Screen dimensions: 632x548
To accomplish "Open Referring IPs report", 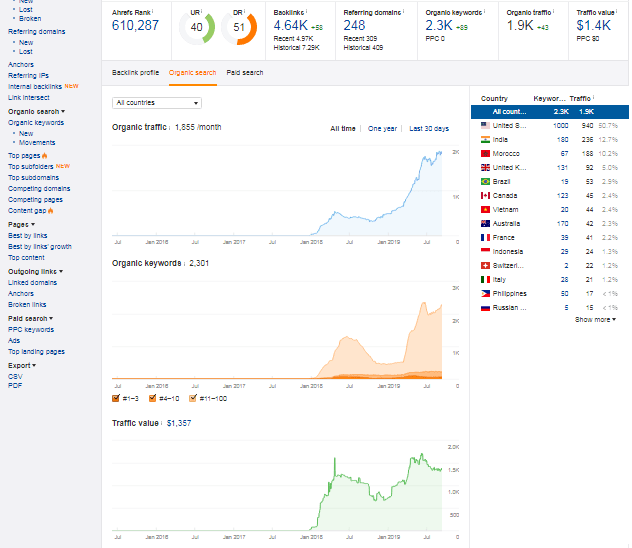I will click(x=28, y=75).
